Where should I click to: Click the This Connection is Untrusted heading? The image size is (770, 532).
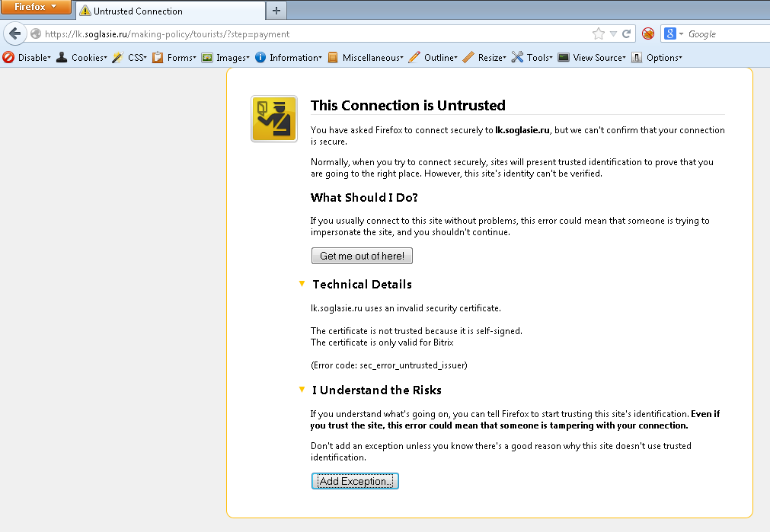408,106
